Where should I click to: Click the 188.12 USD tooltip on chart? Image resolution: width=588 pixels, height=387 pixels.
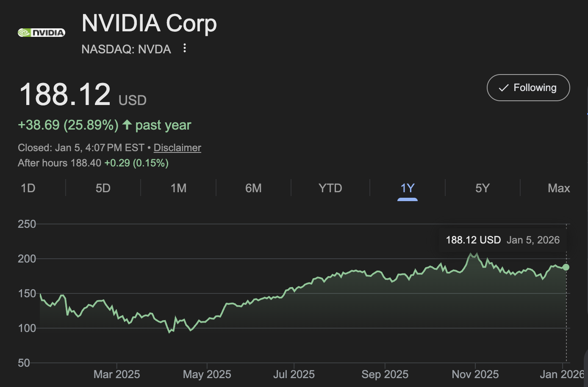point(502,240)
